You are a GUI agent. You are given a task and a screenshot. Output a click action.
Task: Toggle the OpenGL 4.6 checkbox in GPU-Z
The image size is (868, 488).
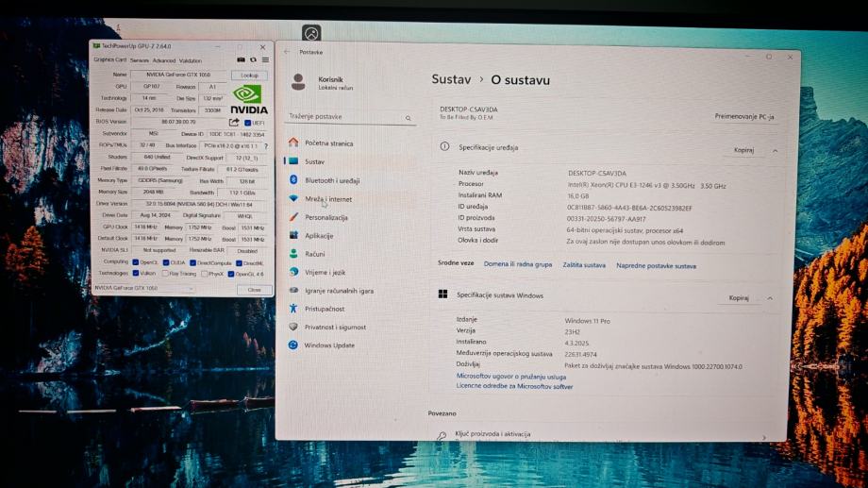[x=231, y=274]
